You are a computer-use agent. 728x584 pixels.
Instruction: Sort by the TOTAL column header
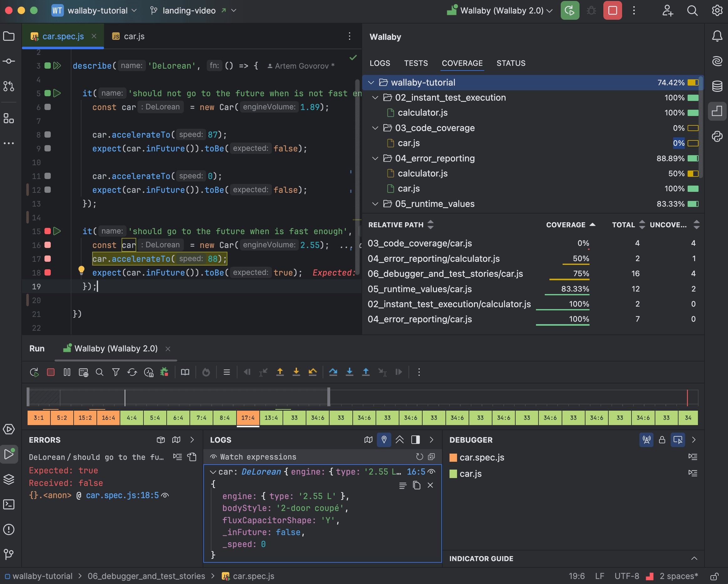[x=628, y=225]
